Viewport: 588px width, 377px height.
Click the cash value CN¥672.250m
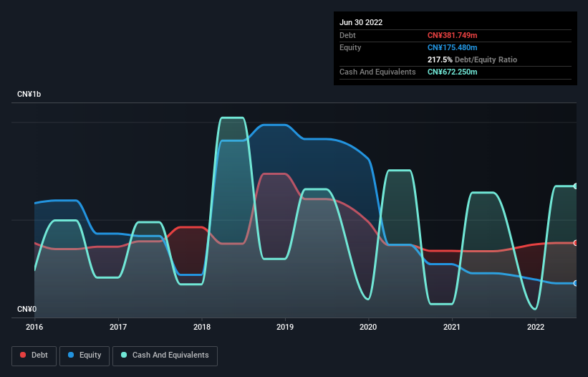pos(452,72)
